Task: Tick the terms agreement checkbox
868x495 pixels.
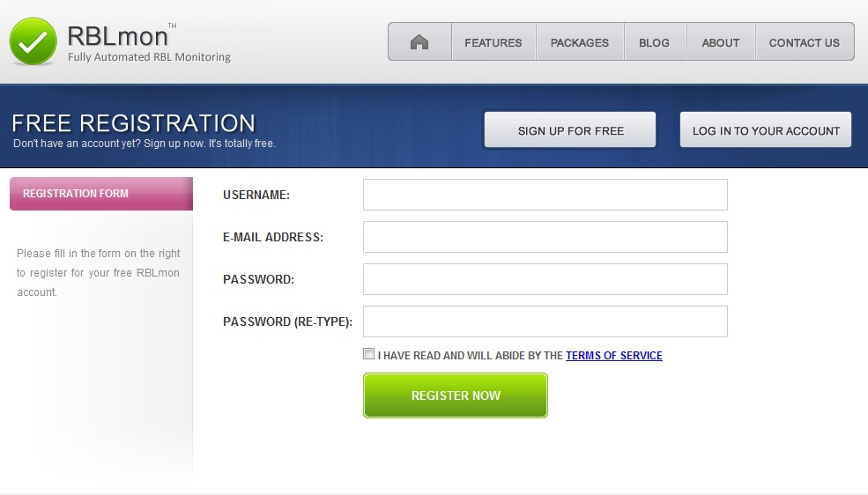Action: pos(368,354)
